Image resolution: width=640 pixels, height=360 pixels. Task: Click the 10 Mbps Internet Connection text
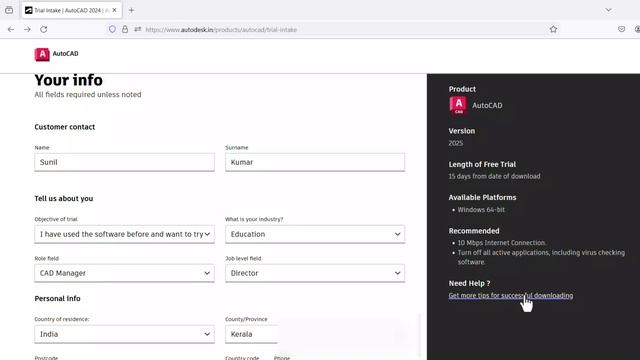(x=501, y=242)
